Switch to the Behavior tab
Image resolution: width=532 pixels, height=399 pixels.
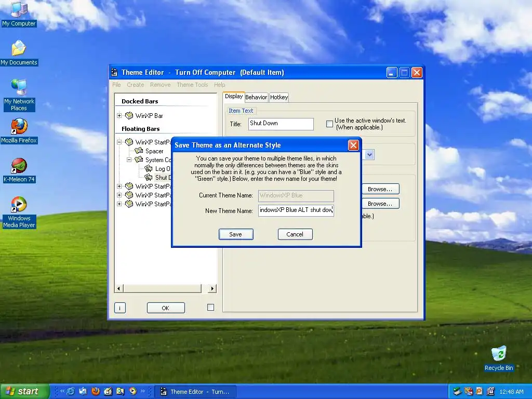click(x=256, y=97)
